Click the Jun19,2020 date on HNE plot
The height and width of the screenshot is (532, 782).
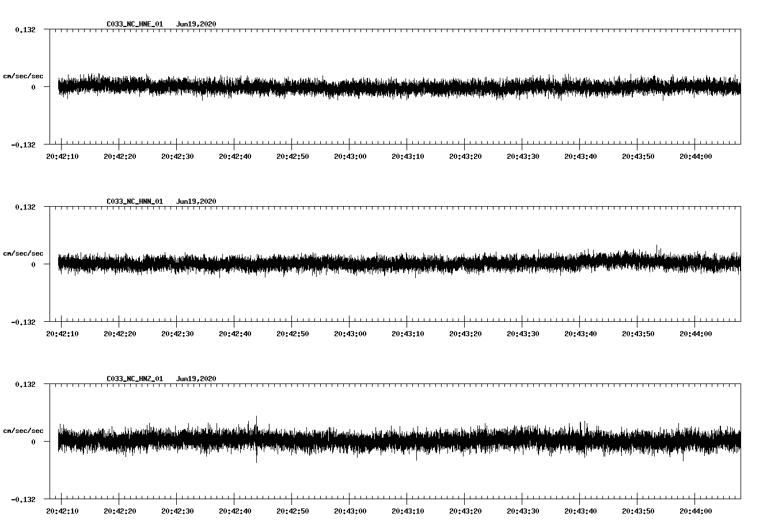[x=196, y=24]
